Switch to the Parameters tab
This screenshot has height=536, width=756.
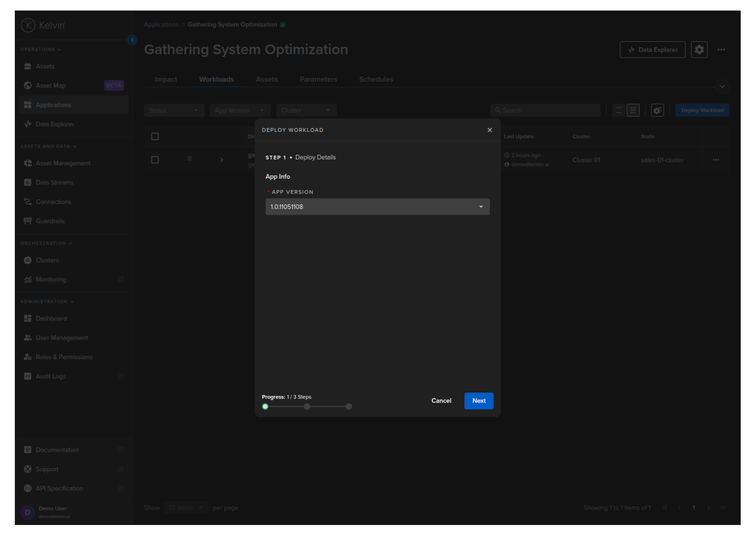point(318,79)
